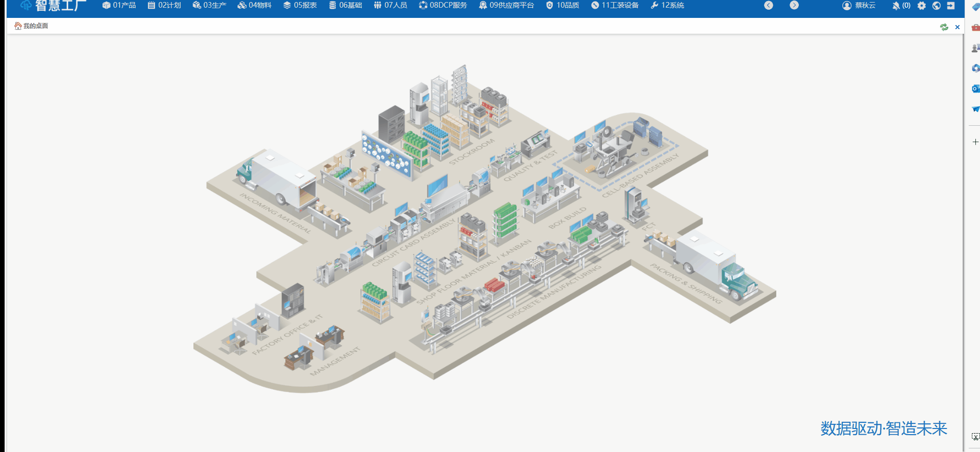Open the 01产品 menu
980x452 pixels.
(x=119, y=6)
